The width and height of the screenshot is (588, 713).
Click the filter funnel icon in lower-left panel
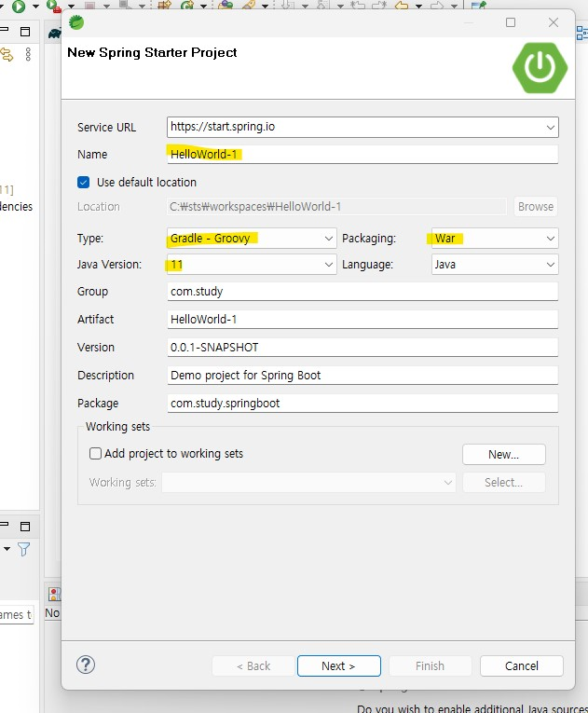point(23,549)
